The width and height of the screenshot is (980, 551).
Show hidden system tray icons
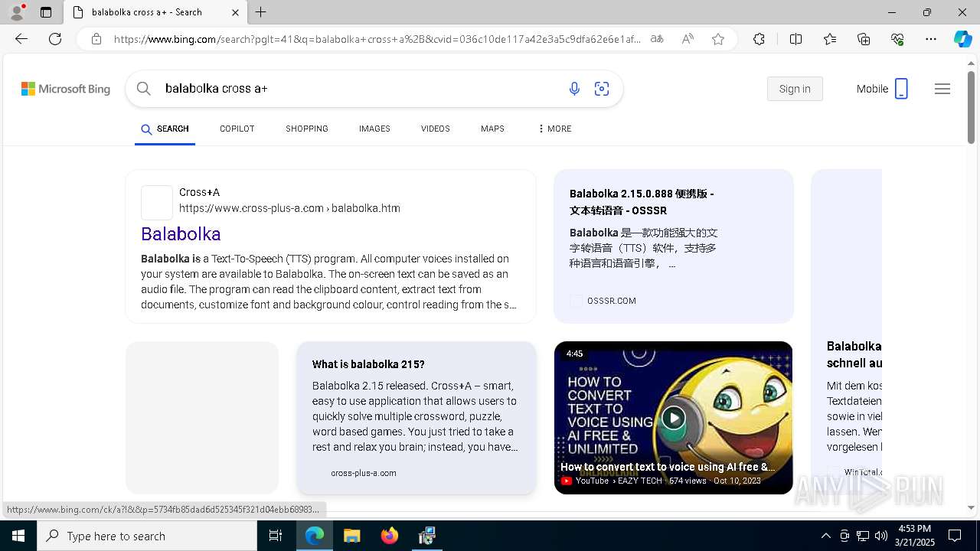pos(825,536)
